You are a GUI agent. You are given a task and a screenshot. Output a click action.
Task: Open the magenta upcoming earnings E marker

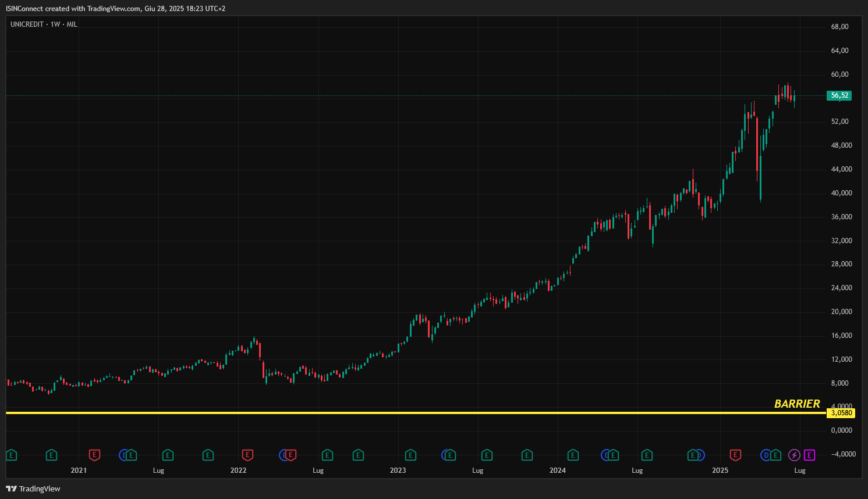[x=810, y=455]
